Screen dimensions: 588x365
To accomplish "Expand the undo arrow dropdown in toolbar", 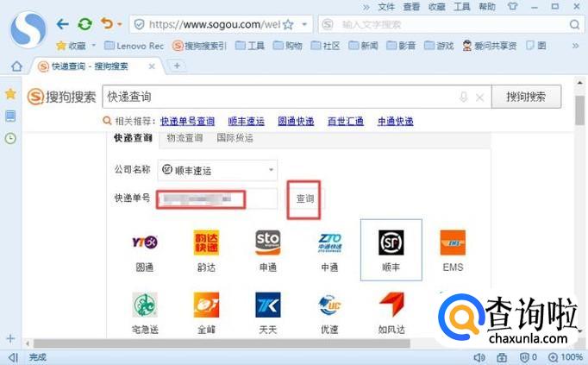I will 119,24.
